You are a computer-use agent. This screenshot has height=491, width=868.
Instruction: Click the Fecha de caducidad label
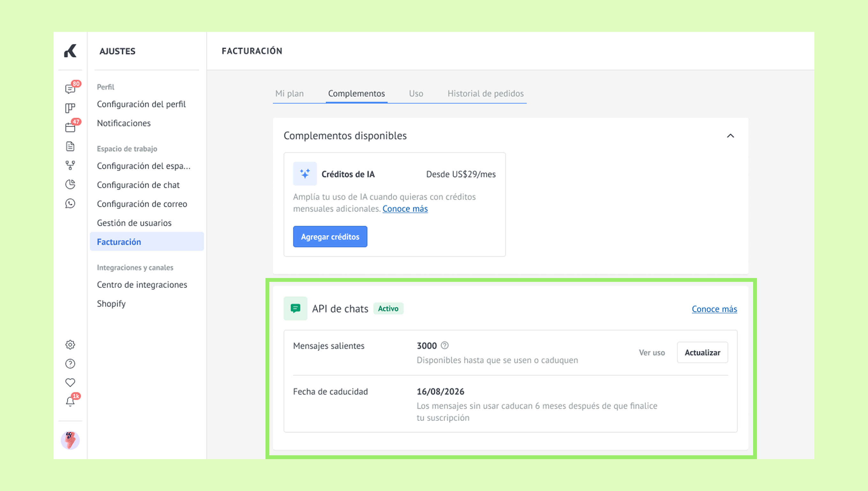tap(330, 392)
